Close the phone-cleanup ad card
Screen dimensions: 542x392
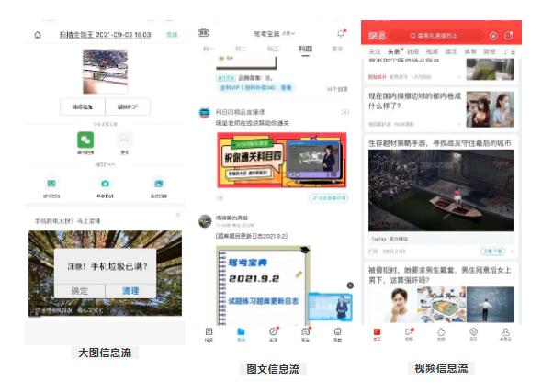click(x=178, y=215)
